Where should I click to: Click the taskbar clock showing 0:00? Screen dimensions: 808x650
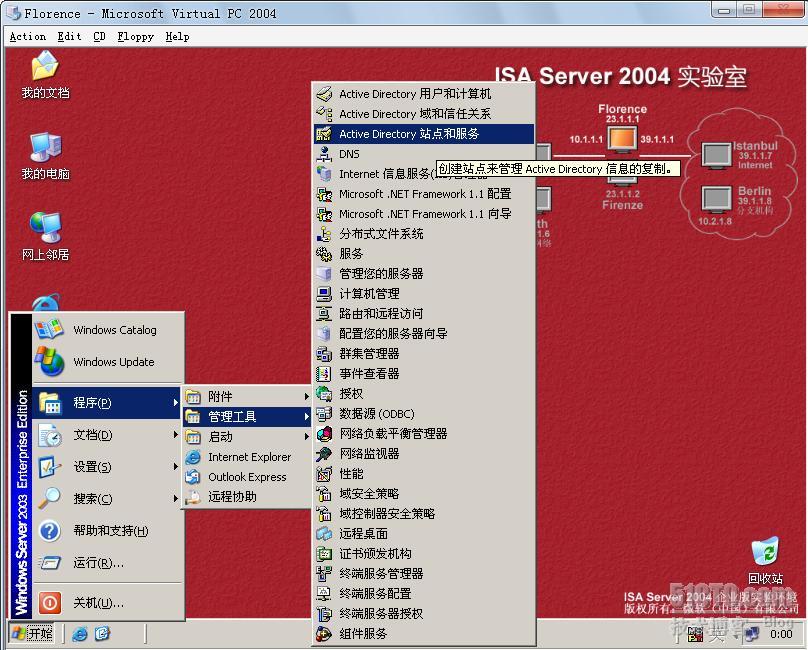pyautogui.click(x=781, y=634)
